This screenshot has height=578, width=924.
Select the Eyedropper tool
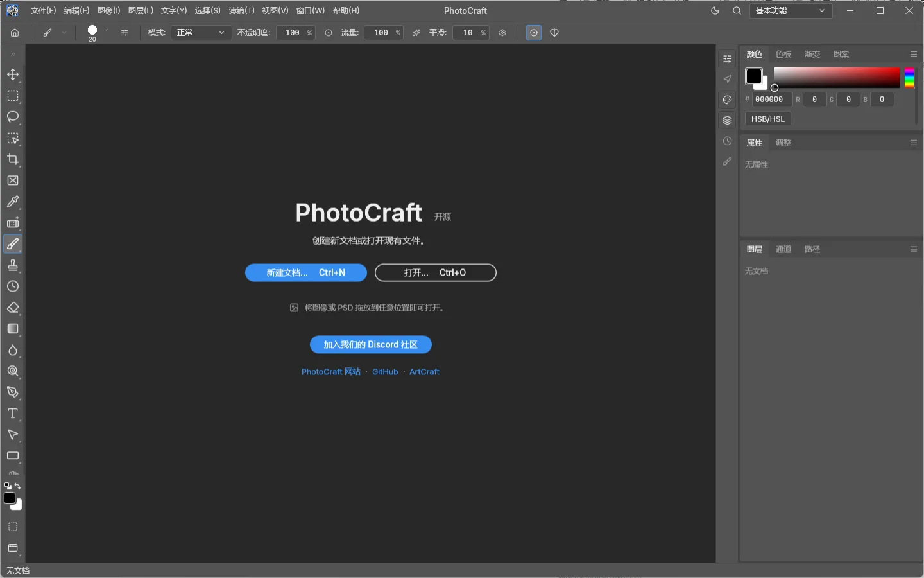pos(13,202)
